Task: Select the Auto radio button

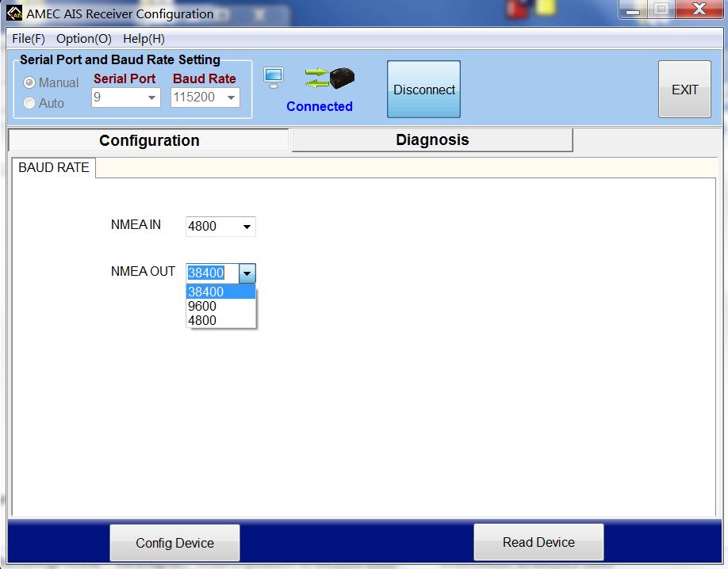Action: coord(30,103)
